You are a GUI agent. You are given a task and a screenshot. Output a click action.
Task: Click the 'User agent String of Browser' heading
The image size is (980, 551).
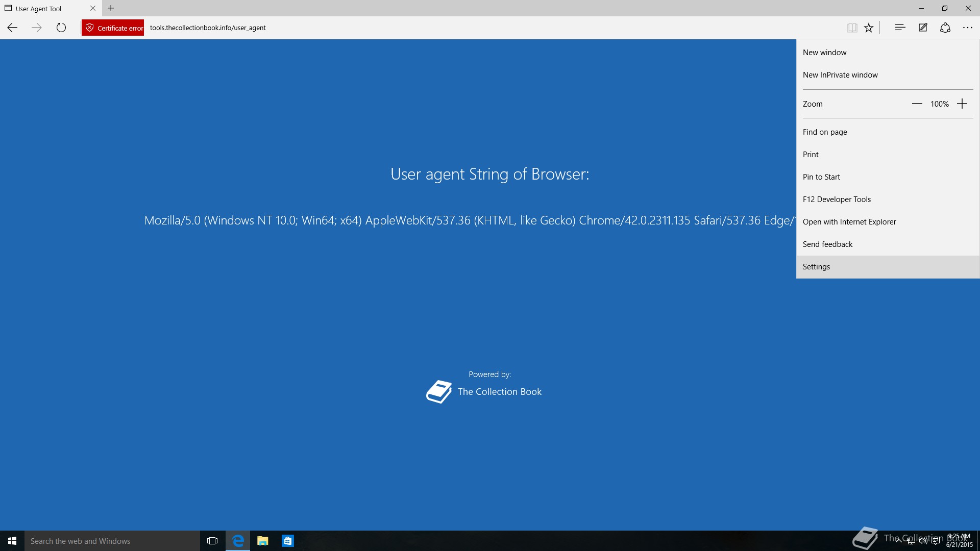(489, 174)
